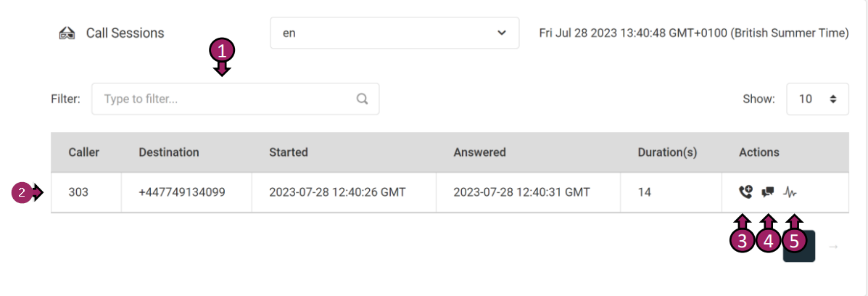Click the chat bubbles action icon
The image size is (868, 296).
(768, 192)
